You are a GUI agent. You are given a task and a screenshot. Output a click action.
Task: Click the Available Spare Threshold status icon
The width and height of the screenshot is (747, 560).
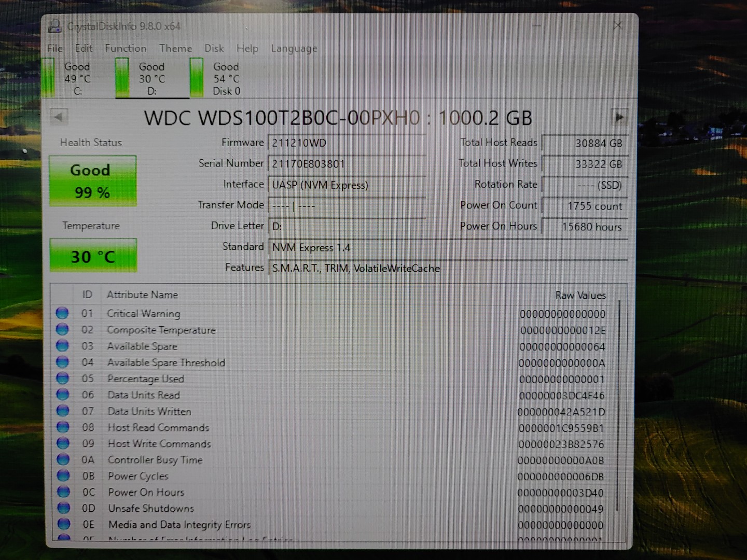click(x=62, y=362)
